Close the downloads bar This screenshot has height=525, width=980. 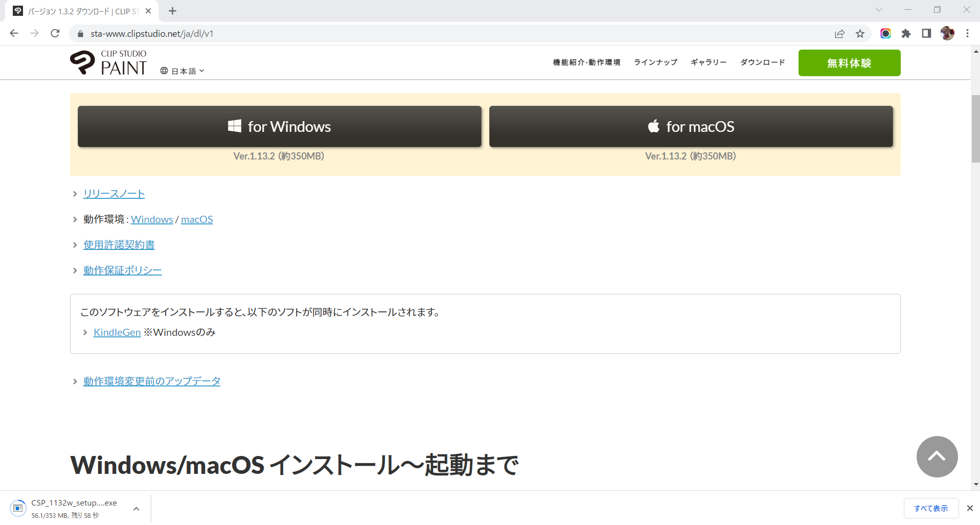pos(970,508)
